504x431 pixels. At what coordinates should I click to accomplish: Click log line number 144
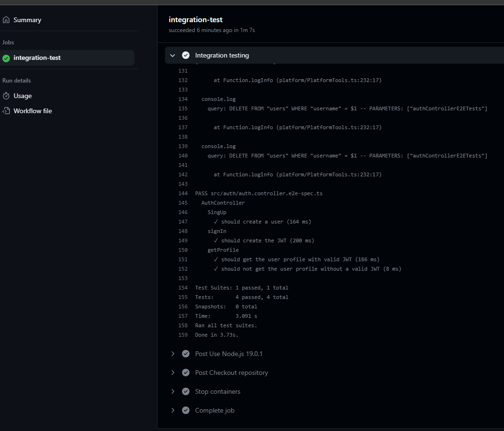tap(183, 193)
